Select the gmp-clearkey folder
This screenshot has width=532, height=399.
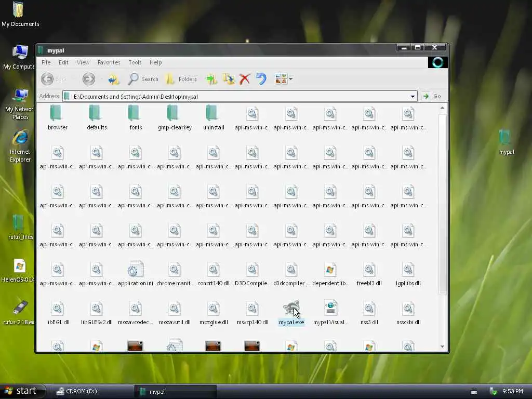coord(175,117)
